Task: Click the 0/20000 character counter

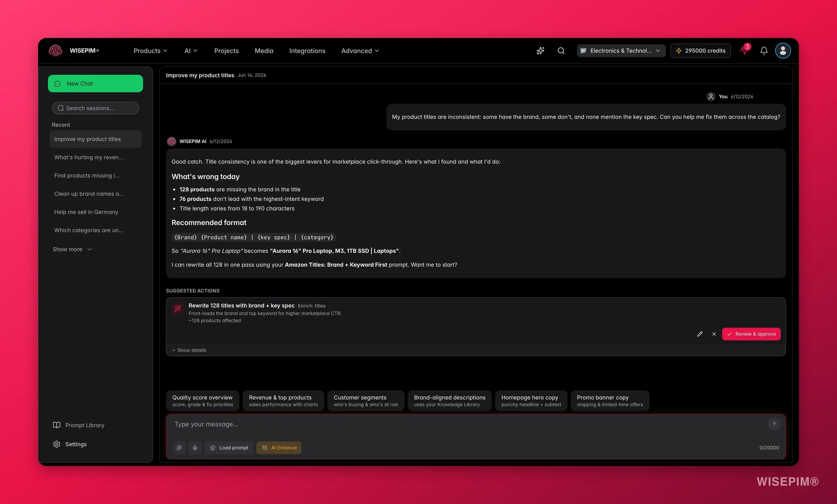Action: click(769, 447)
